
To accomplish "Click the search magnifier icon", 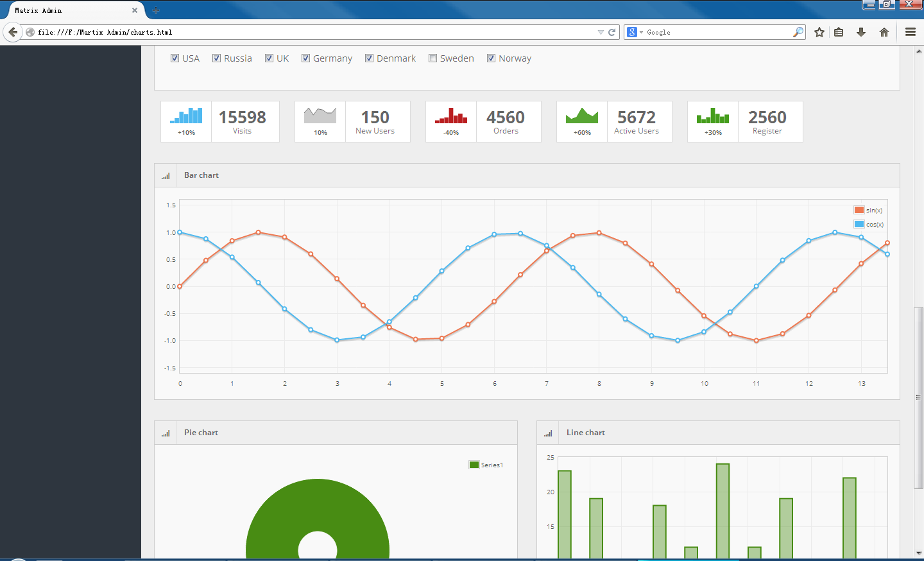I will pos(798,32).
